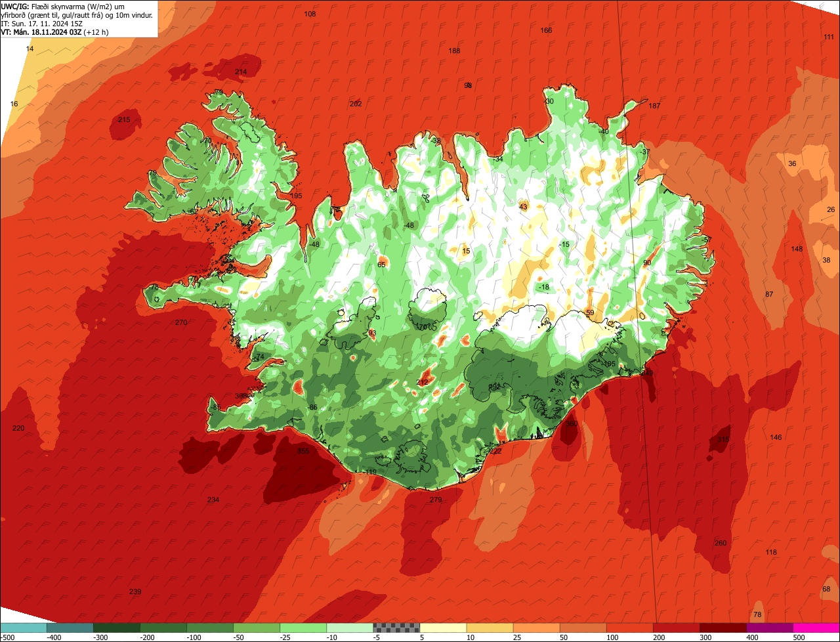Click the map value '187'

point(654,106)
